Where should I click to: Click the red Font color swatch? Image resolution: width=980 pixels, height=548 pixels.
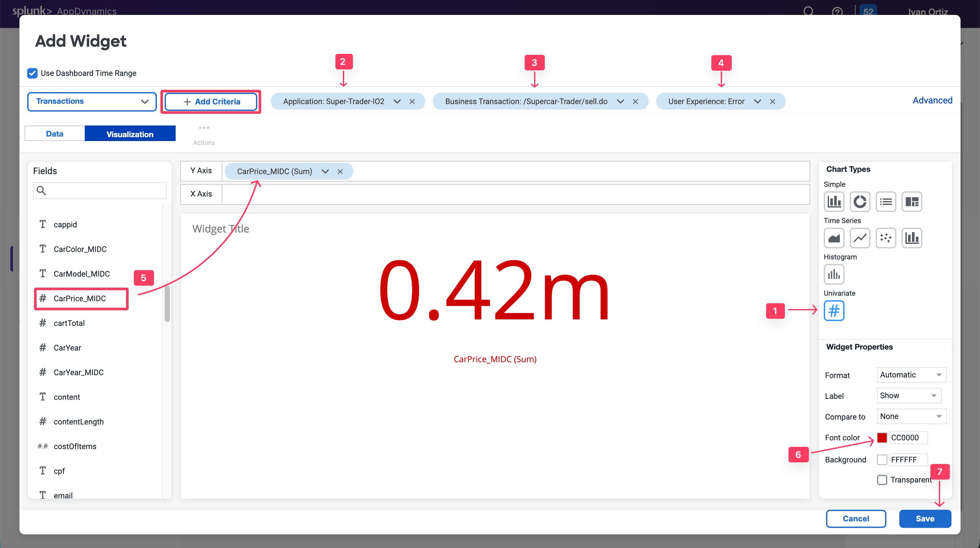click(x=882, y=438)
